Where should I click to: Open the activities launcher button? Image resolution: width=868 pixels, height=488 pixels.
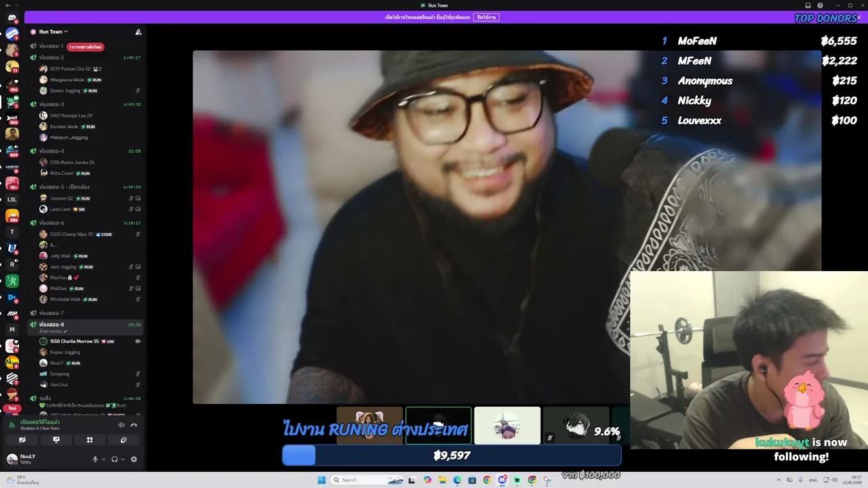[90, 440]
